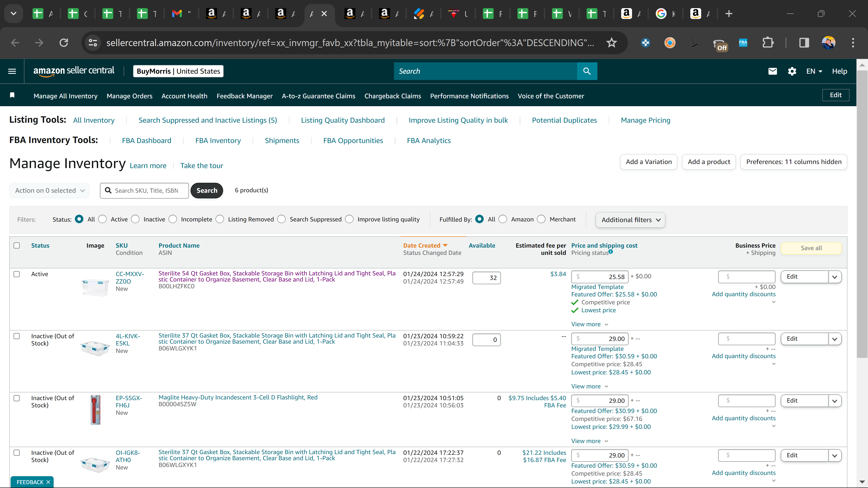Click the Pricing status info icon
The image size is (868, 488).
(x=611, y=252)
